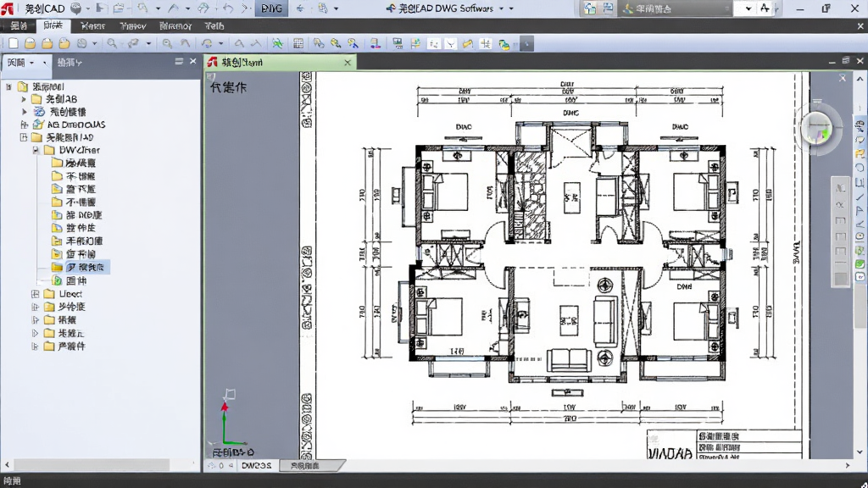Viewport: 868px width, 488px height.
Task: Expand the Ulegct folder node
Action: pyautogui.click(x=35, y=294)
